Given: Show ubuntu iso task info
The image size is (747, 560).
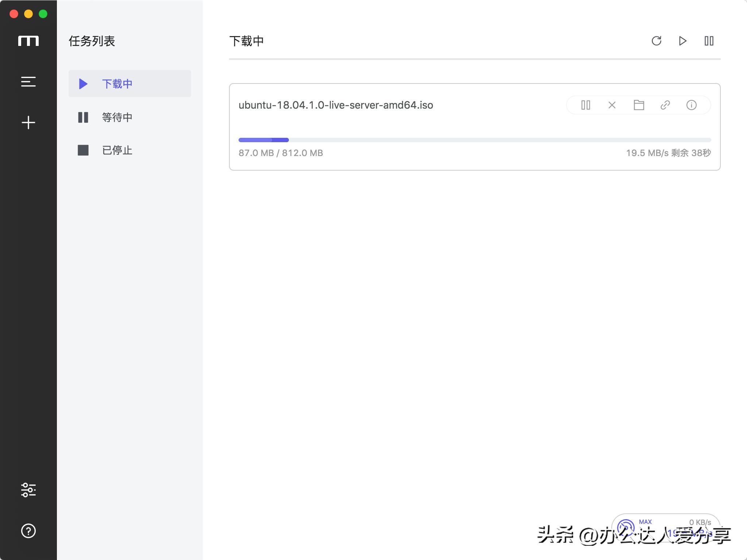Looking at the screenshot, I should tap(692, 105).
